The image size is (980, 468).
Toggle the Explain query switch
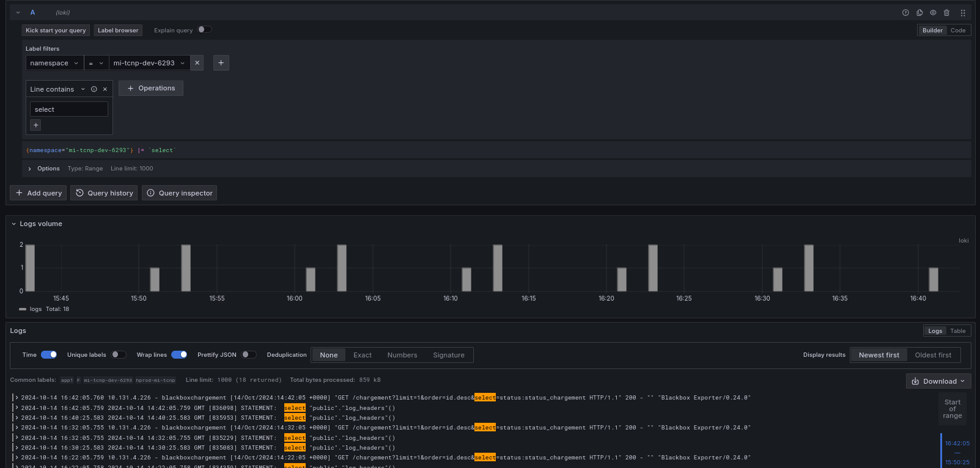click(x=205, y=30)
